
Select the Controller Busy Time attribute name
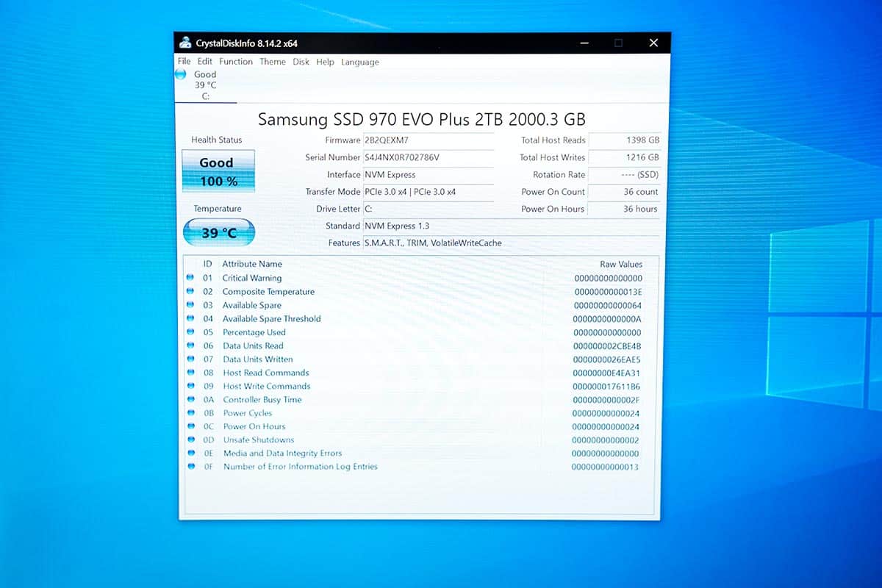tap(262, 400)
